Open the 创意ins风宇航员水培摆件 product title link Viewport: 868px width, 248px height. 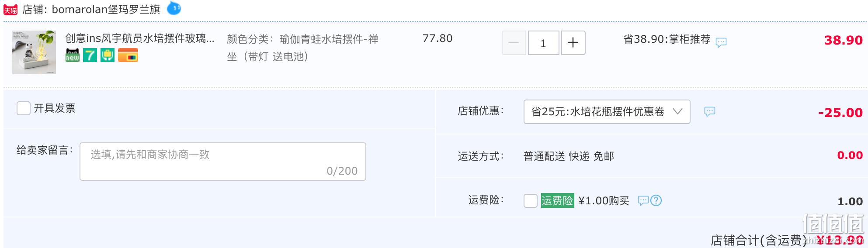[140, 38]
